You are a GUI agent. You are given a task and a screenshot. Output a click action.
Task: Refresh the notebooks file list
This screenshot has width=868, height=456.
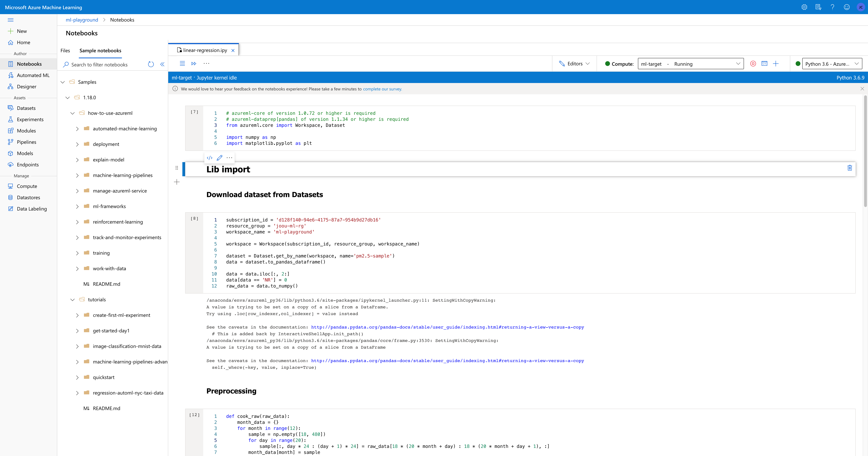point(151,64)
